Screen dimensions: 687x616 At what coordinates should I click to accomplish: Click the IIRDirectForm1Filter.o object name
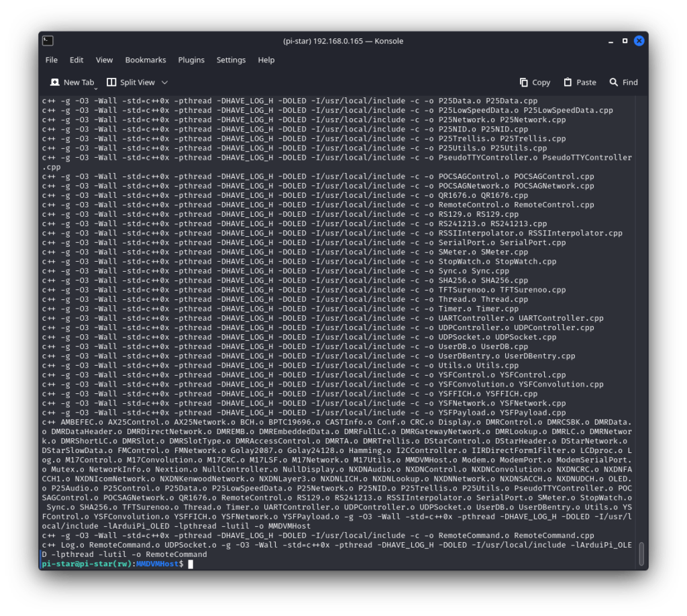click(523, 450)
